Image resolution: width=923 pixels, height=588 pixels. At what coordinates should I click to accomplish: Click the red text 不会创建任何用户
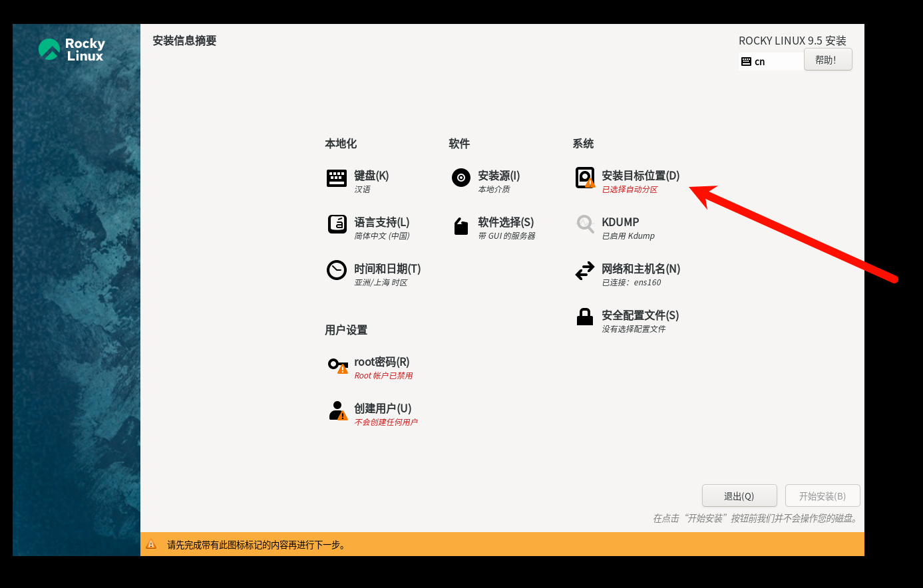386,422
